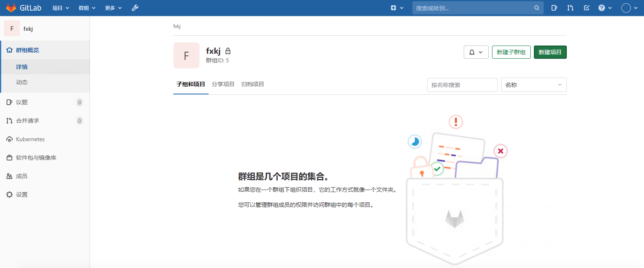Click the 成员 members people icon
The height and width of the screenshot is (268, 644).
tap(9, 176)
